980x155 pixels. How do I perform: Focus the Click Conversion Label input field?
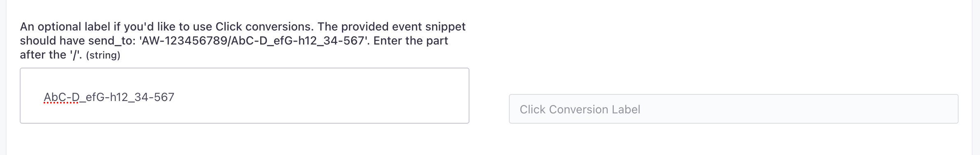coord(733,109)
